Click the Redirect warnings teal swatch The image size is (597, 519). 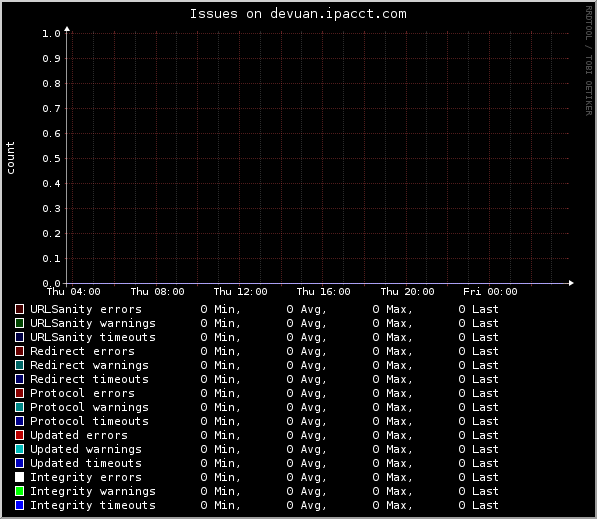(19, 365)
